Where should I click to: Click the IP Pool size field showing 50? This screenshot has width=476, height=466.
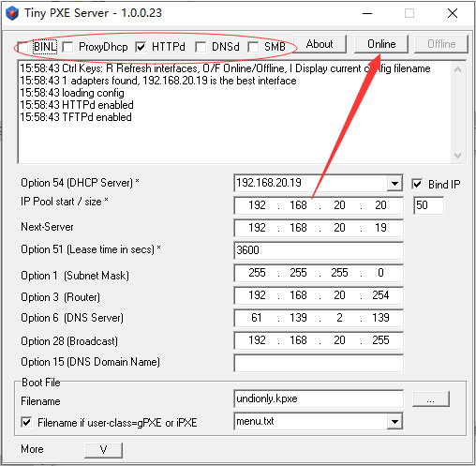click(428, 205)
